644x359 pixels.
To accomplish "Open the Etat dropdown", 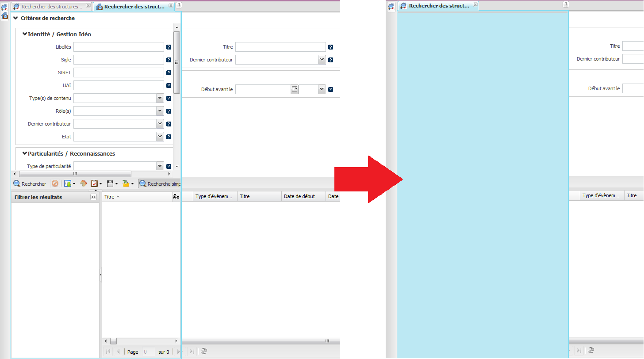I will (x=160, y=137).
